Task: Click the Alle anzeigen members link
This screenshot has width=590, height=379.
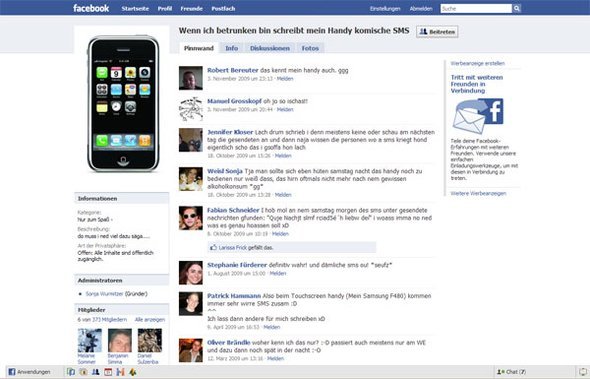Action: pos(150,320)
